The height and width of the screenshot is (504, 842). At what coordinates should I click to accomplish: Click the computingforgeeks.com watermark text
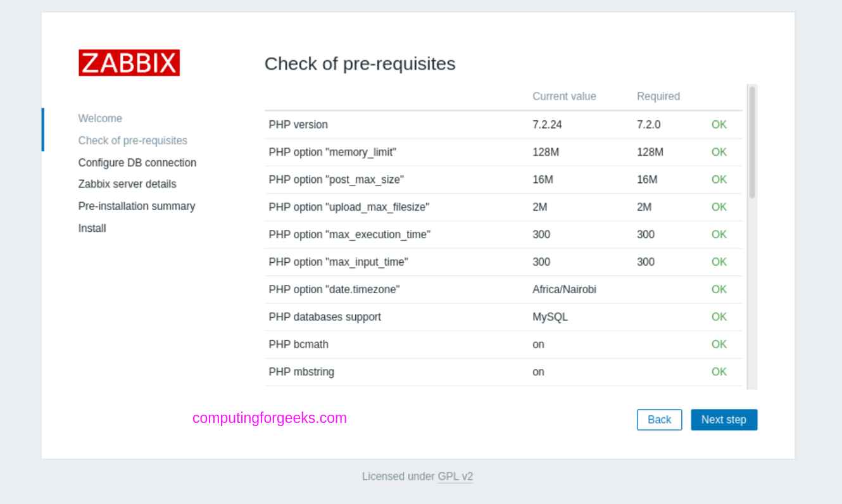click(x=270, y=418)
